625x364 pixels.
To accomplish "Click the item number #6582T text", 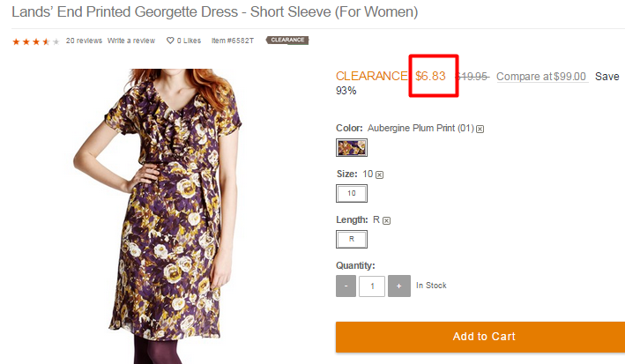I will [233, 41].
